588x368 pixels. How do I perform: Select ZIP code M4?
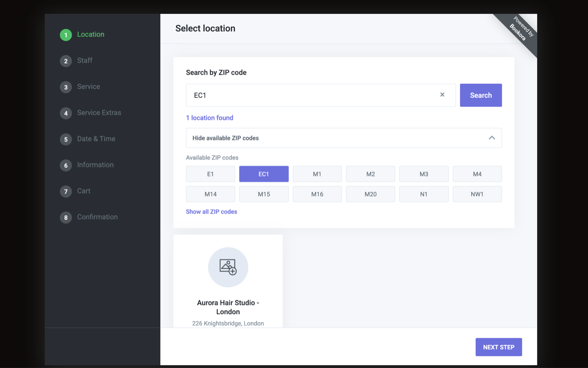(477, 174)
